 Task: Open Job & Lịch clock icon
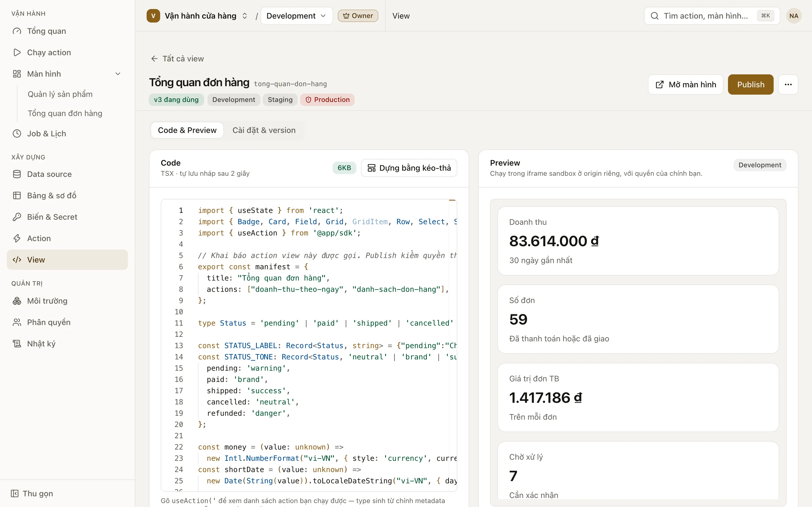point(17,134)
